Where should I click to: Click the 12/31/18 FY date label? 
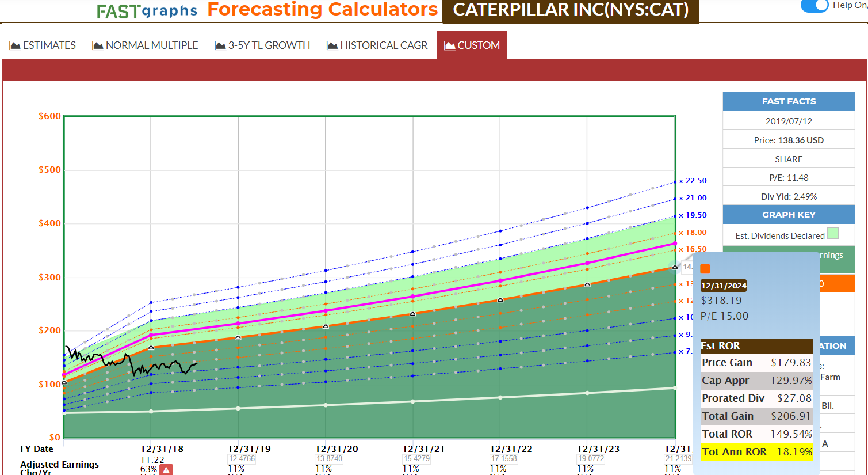(x=162, y=449)
